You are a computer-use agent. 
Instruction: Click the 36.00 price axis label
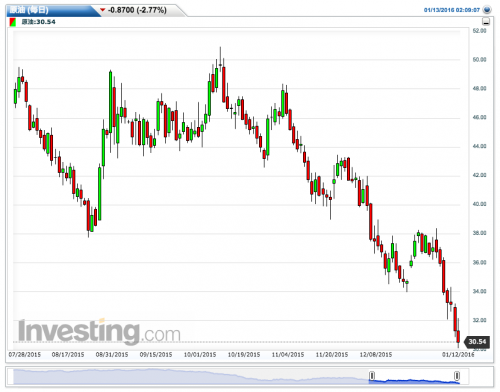(479, 263)
